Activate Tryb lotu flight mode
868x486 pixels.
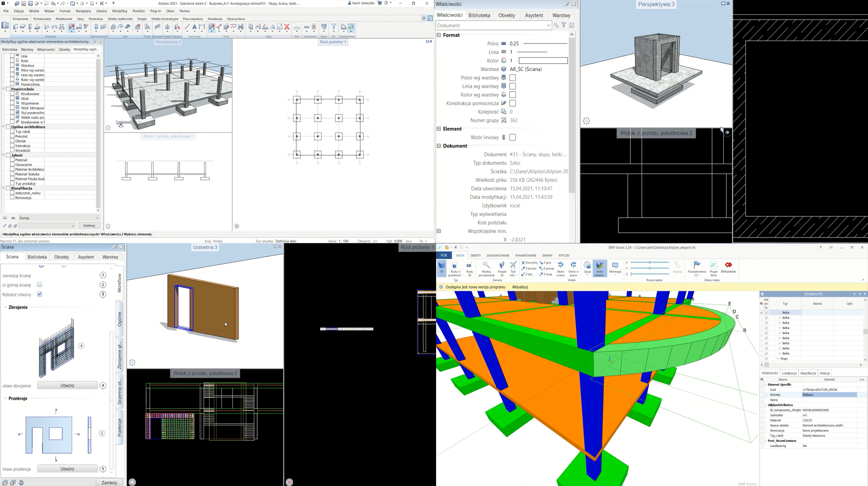pyautogui.click(x=513, y=269)
